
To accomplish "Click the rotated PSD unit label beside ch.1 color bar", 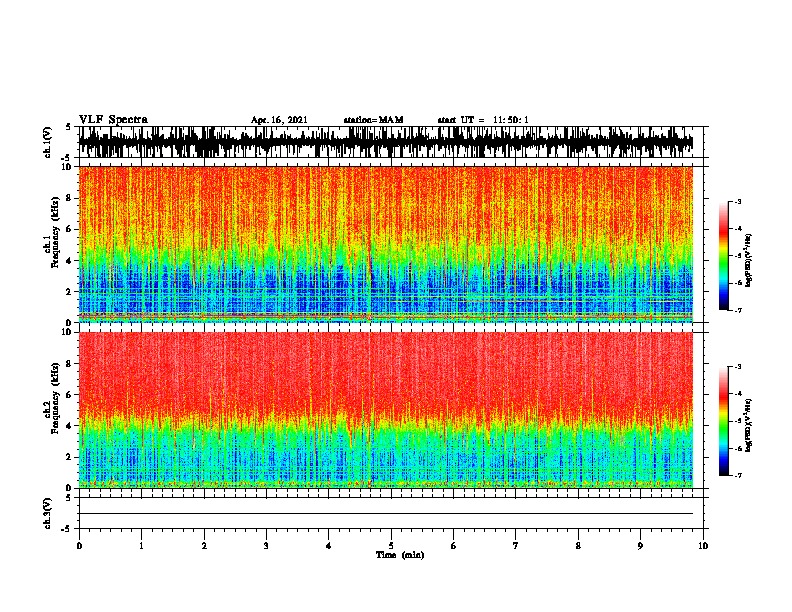I will [x=749, y=260].
